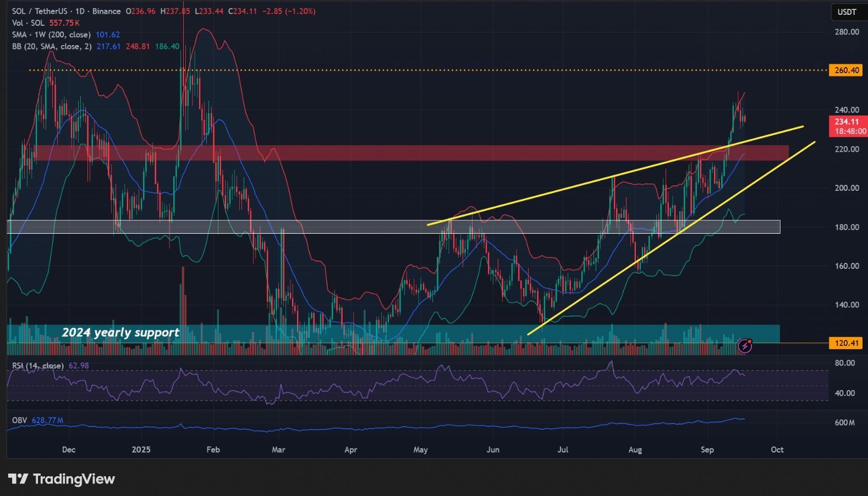The image size is (868, 496).
Task: Select the SMA 1W (200, close) legend
Action: (51, 35)
